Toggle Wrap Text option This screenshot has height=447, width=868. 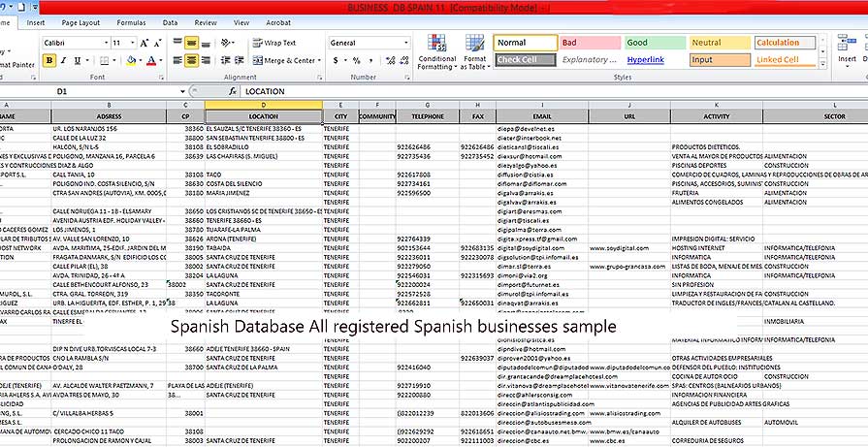pyautogui.click(x=274, y=43)
